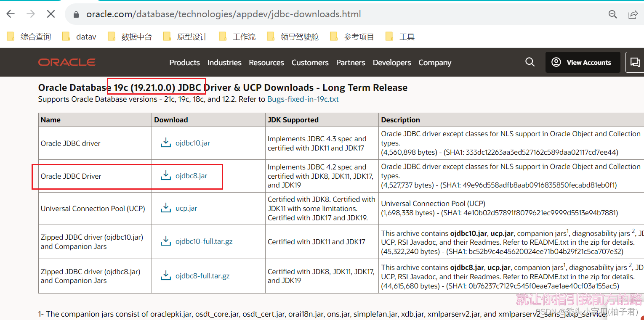Image resolution: width=644 pixels, height=320 pixels.
Task: Open the datav bookmark folder
Action: tap(80, 37)
